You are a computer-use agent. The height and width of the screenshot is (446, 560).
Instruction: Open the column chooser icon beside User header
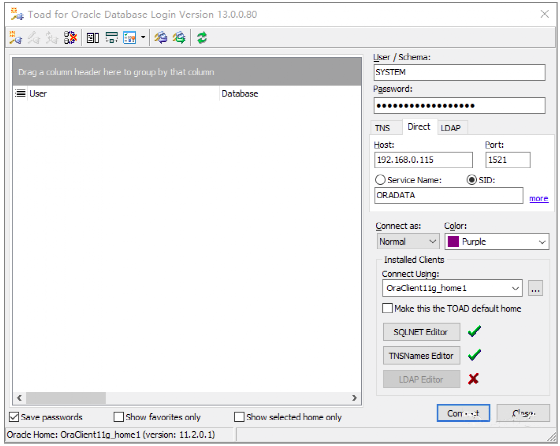coord(20,94)
